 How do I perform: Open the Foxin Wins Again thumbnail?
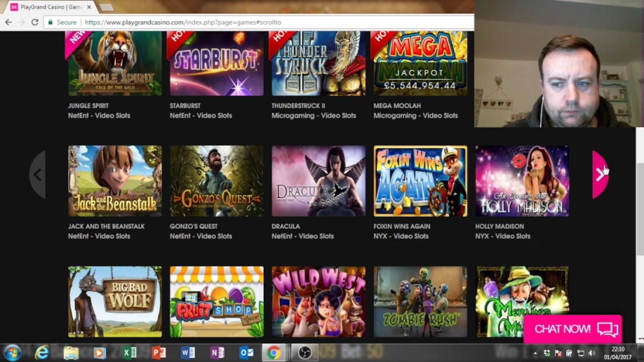point(420,181)
